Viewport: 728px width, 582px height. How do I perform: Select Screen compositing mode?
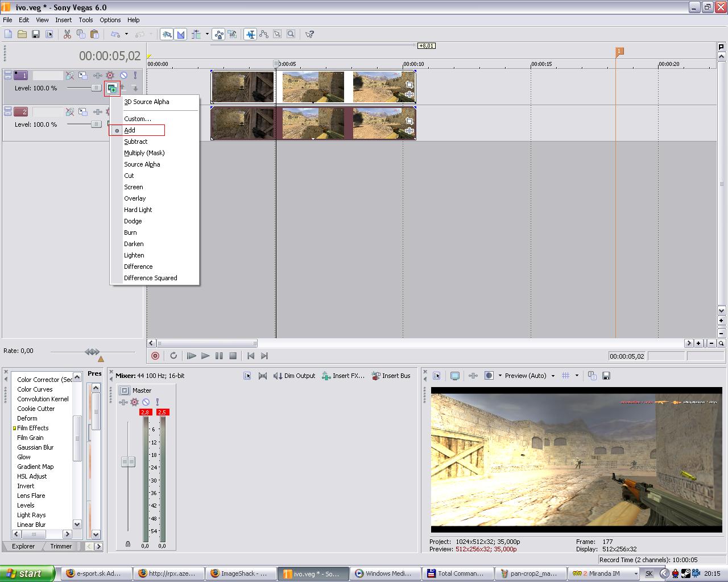point(134,187)
